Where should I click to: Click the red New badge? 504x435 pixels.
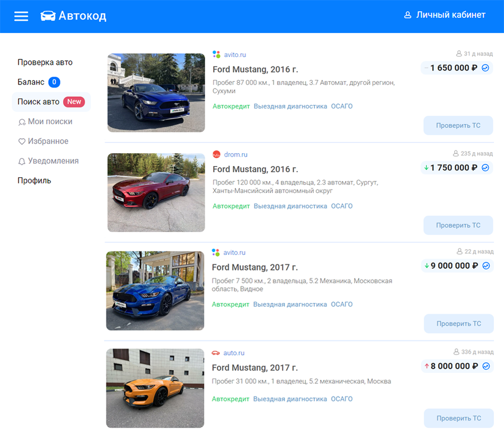click(x=74, y=102)
